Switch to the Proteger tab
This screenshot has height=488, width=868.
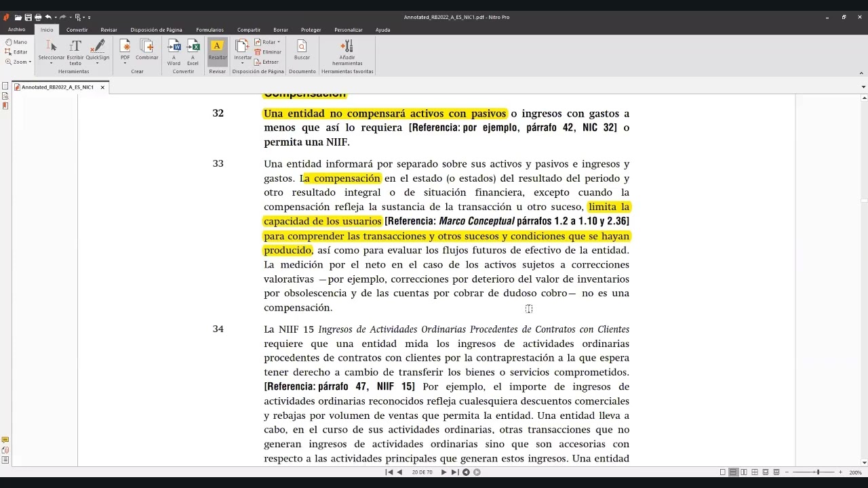311,30
